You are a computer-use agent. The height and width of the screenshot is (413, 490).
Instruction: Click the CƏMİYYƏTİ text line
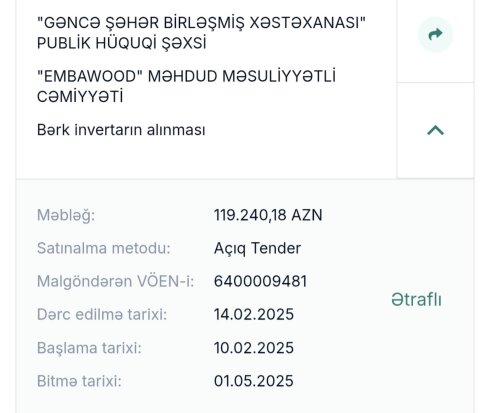pyautogui.click(x=80, y=97)
